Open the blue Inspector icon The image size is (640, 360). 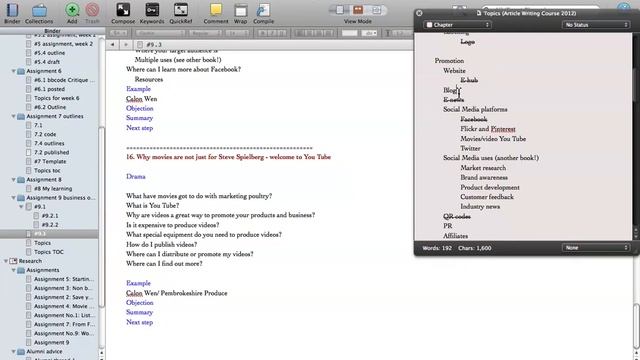[x=624, y=7]
